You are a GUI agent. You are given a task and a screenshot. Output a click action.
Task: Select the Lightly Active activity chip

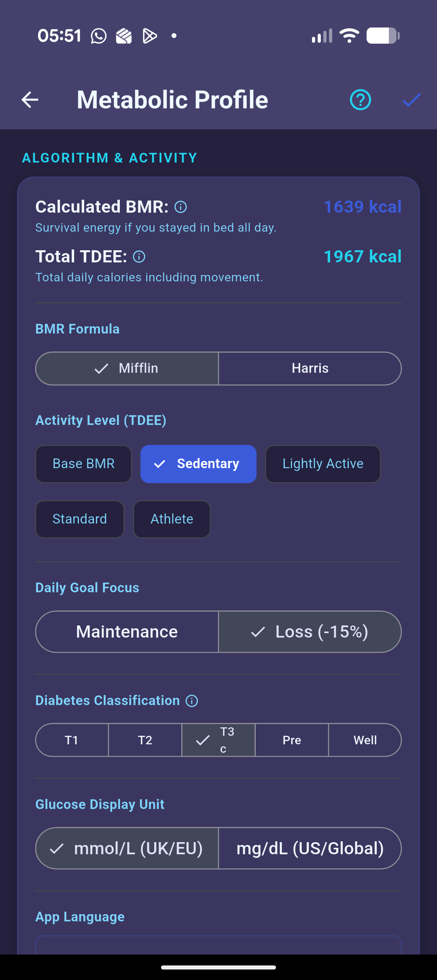pos(323,464)
